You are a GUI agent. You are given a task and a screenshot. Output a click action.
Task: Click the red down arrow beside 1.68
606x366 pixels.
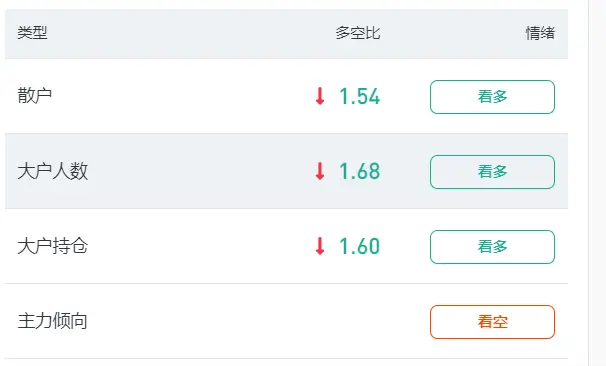(x=320, y=171)
